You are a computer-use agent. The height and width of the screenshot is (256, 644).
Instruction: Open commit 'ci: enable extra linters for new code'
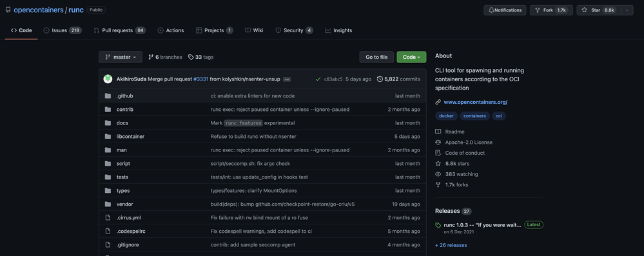pos(253,95)
